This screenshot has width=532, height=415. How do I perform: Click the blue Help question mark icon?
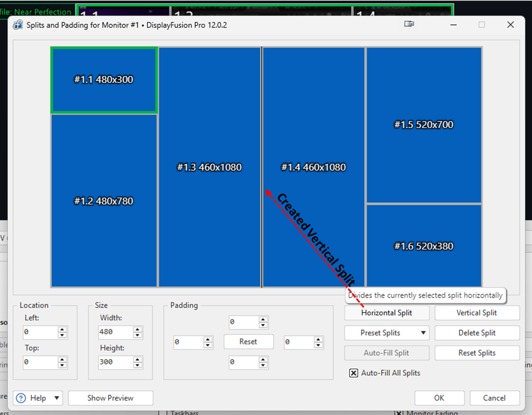coord(21,398)
